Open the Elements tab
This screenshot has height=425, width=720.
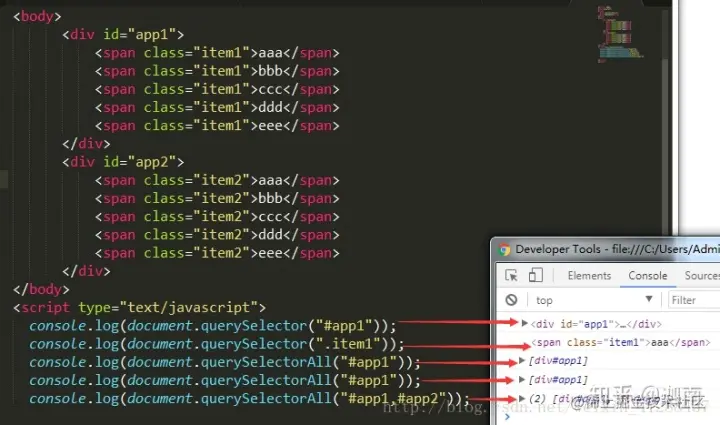pos(589,275)
